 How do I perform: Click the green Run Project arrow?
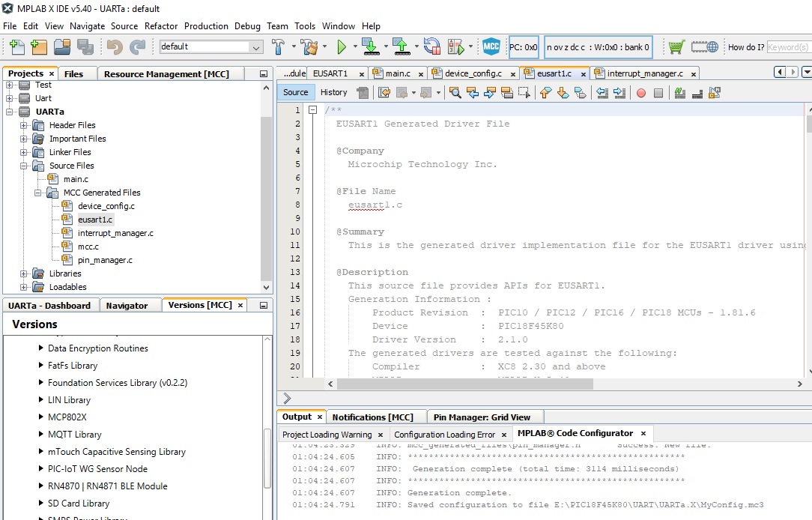point(342,47)
